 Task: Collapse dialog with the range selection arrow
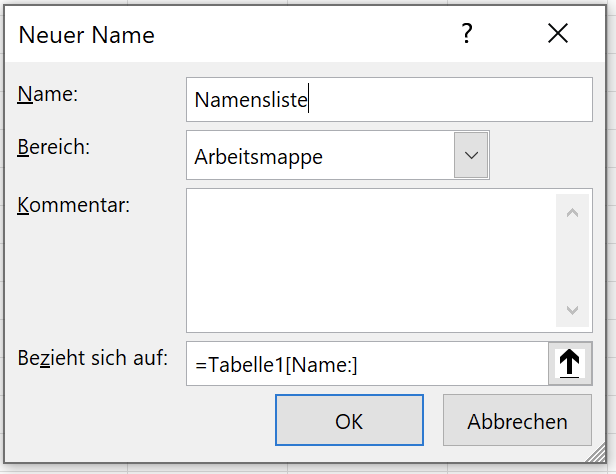(570, 363)
